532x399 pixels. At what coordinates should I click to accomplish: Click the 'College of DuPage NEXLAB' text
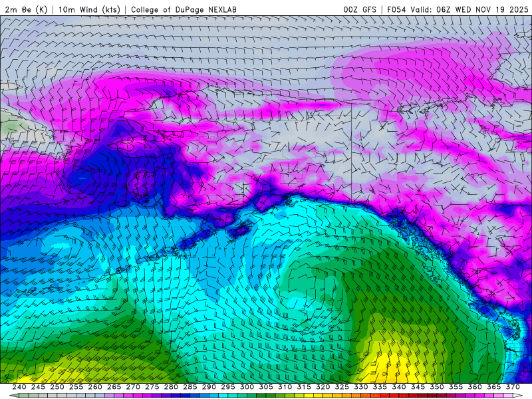pos(184,9)
